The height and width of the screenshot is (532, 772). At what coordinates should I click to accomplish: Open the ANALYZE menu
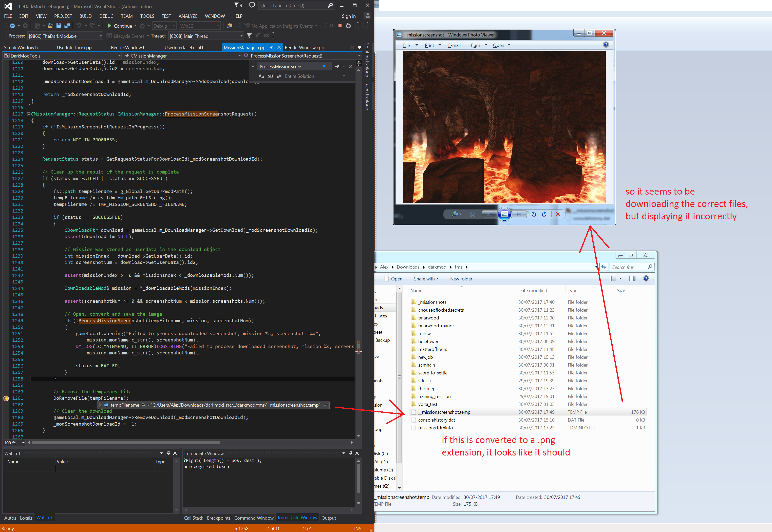(188, 16)
